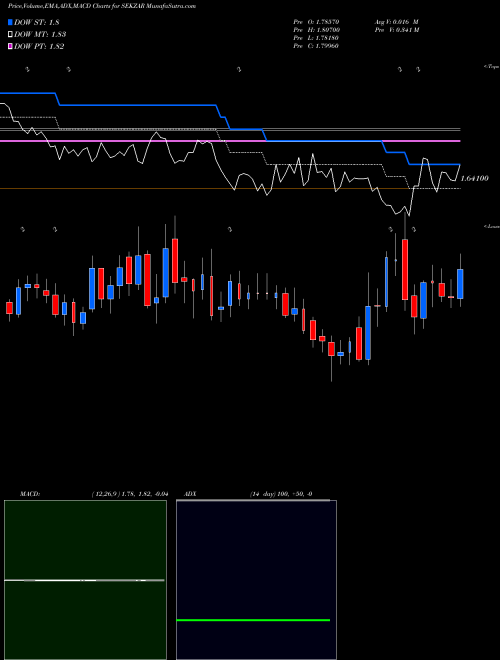Select the 'DOW PT: 1.82' legend text
Viewport: 500px width, 660px height.
click(39, 47)
